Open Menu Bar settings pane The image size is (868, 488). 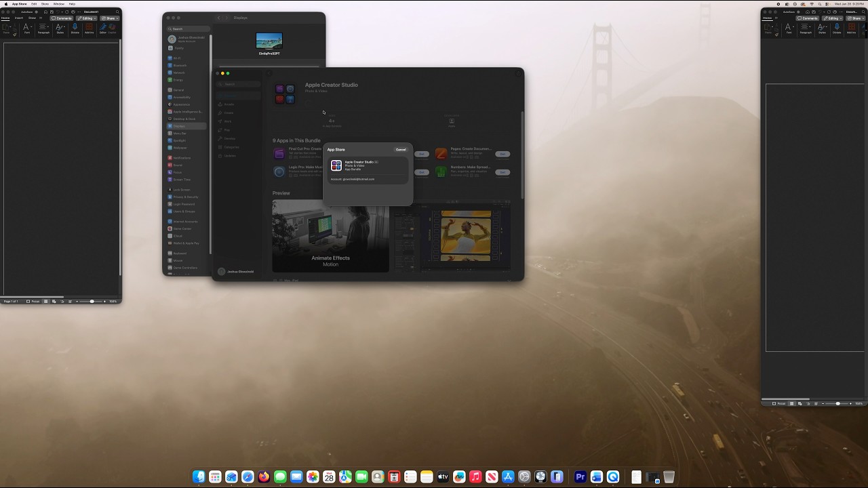pos(188,134)
